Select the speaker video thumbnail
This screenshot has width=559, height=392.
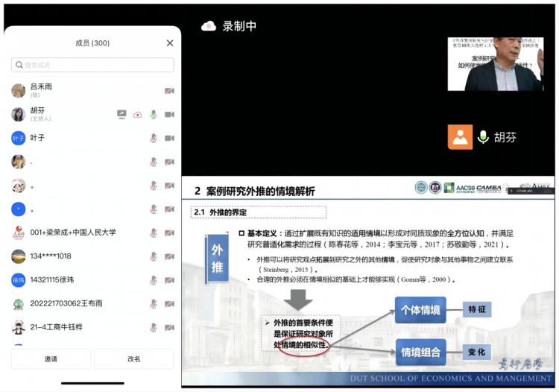pos(495,64)
